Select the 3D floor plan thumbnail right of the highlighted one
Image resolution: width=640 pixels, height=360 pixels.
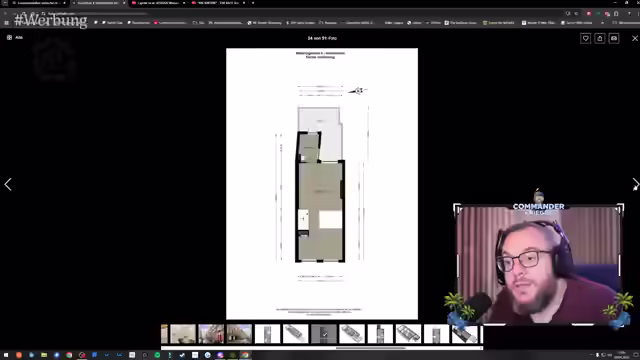352,334
